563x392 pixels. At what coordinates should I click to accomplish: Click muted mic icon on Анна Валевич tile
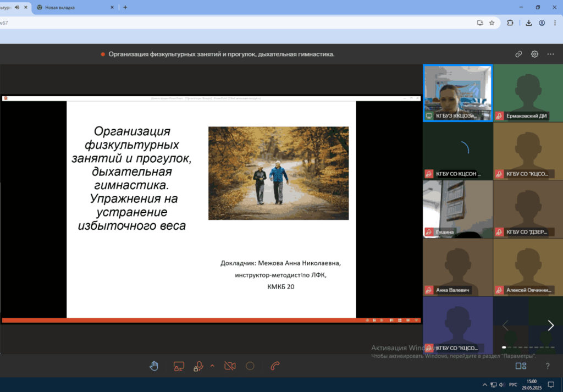pos(429,290)
